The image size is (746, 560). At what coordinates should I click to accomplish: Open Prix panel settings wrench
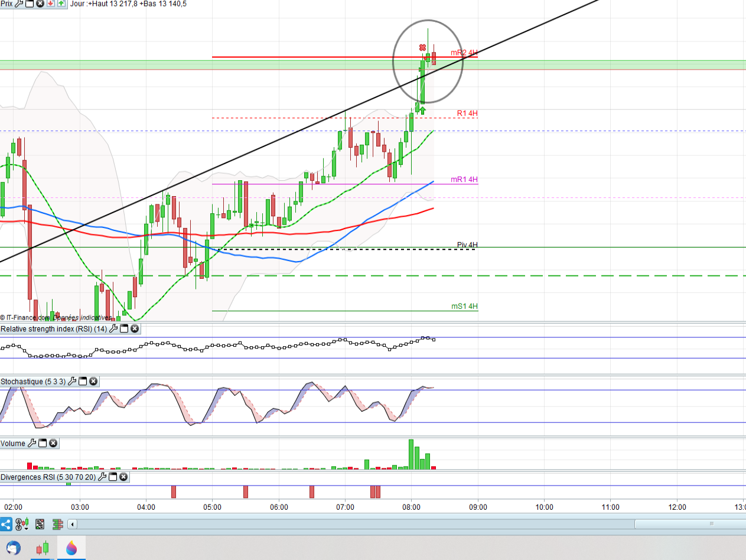tap(19, 4)
